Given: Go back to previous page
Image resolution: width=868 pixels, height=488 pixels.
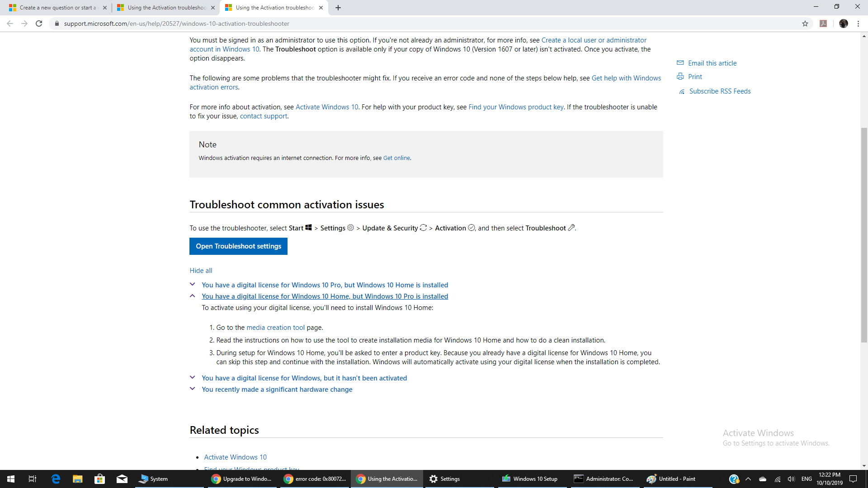Looking at the screenshot, I should point(10,23).
